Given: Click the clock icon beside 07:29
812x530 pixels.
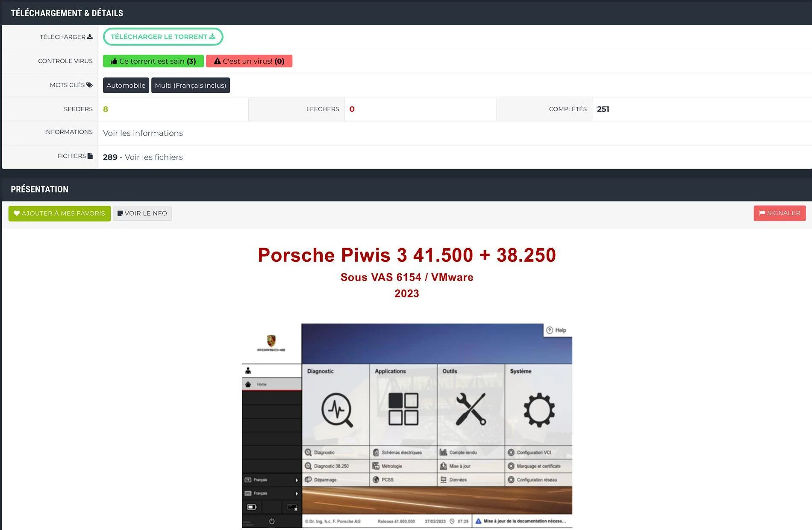Looking at the screenshot, I should [452, 521].
